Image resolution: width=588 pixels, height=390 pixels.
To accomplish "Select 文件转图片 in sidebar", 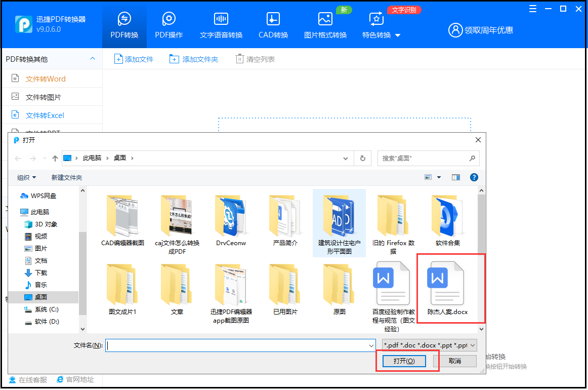I will click(52, 97).
